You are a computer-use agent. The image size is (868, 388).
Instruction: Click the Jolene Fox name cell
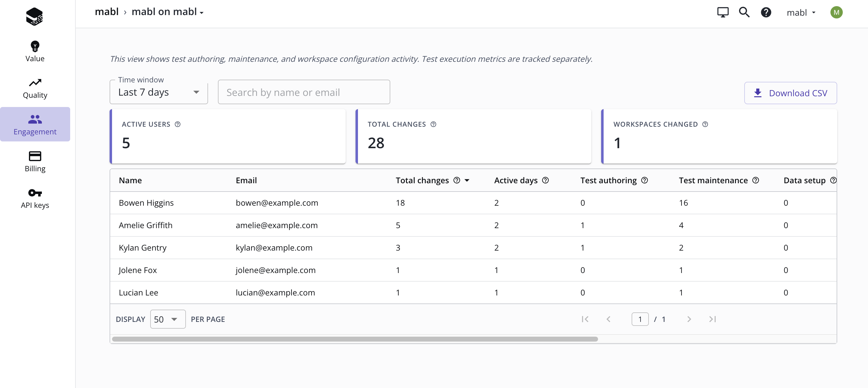[138, 270]
